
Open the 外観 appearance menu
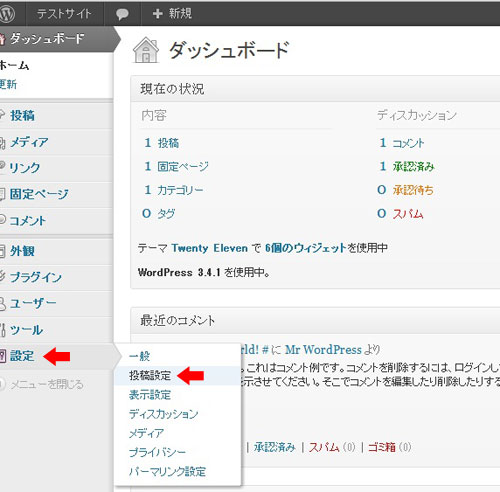(22, 251)
